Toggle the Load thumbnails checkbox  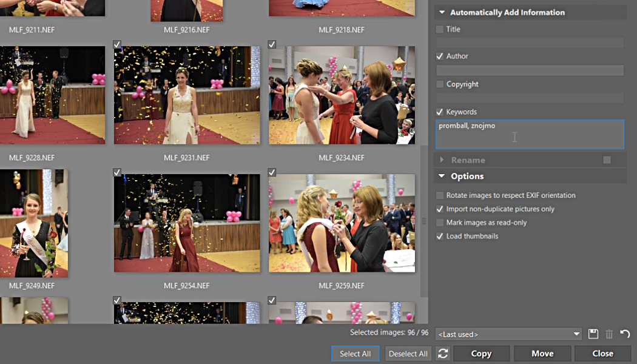[x=440, y=236]
